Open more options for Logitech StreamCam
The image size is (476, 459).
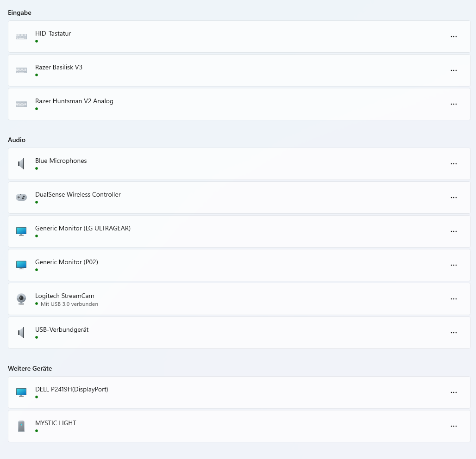[x=453, y=299]
